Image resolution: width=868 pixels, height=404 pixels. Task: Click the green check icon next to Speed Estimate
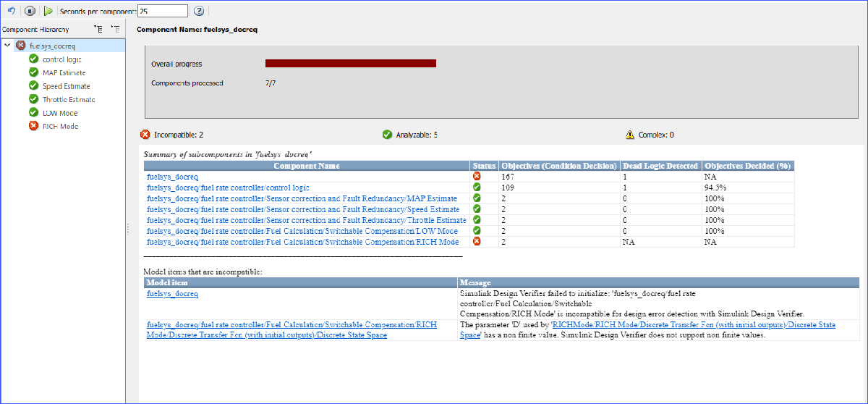[x=33, y=86]
